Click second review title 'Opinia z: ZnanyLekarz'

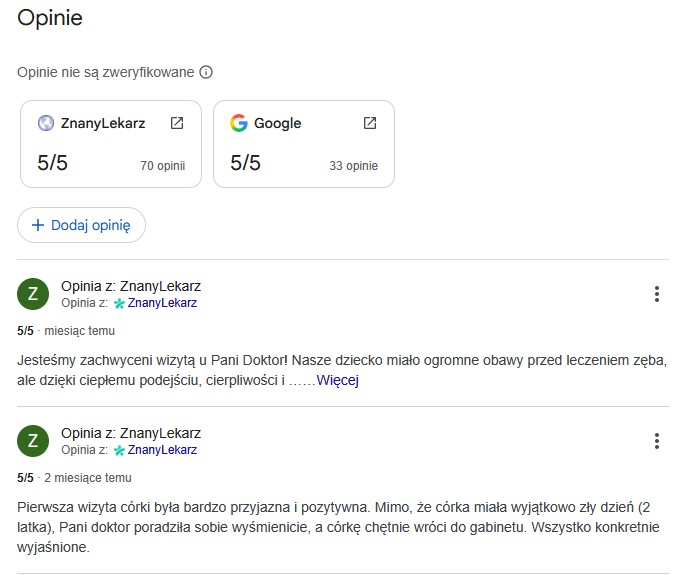pos(131,433)
